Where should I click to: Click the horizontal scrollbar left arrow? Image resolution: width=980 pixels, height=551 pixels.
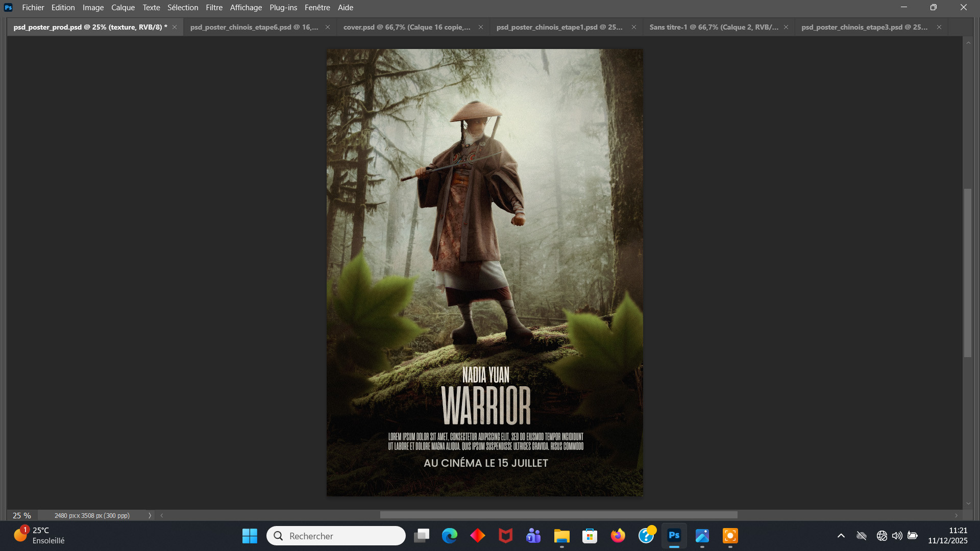tap(162, 515)
